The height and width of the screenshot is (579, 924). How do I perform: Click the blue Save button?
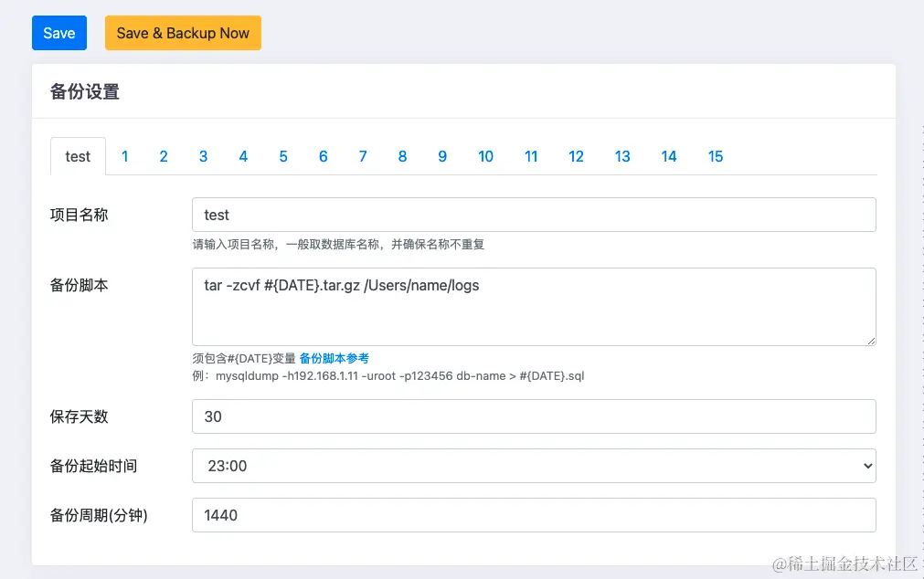(58, 33)
